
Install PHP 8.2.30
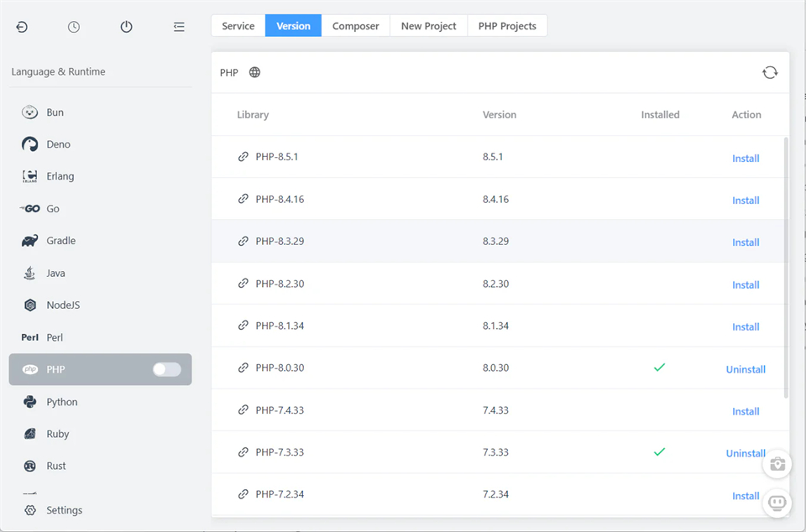pos(746,285)
